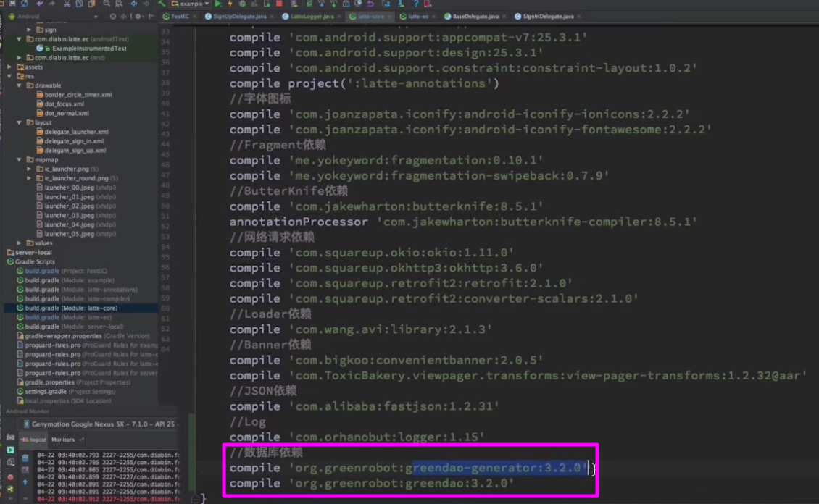The image size is (819, 504).
Task: Open the example run configuration dropdown
Action: pyautogui.click(x=190, y=3)
